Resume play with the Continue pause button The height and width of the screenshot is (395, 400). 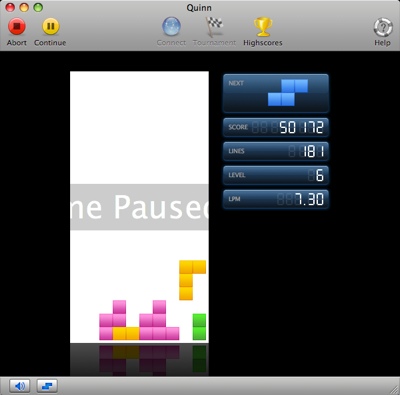coord(51,26)
